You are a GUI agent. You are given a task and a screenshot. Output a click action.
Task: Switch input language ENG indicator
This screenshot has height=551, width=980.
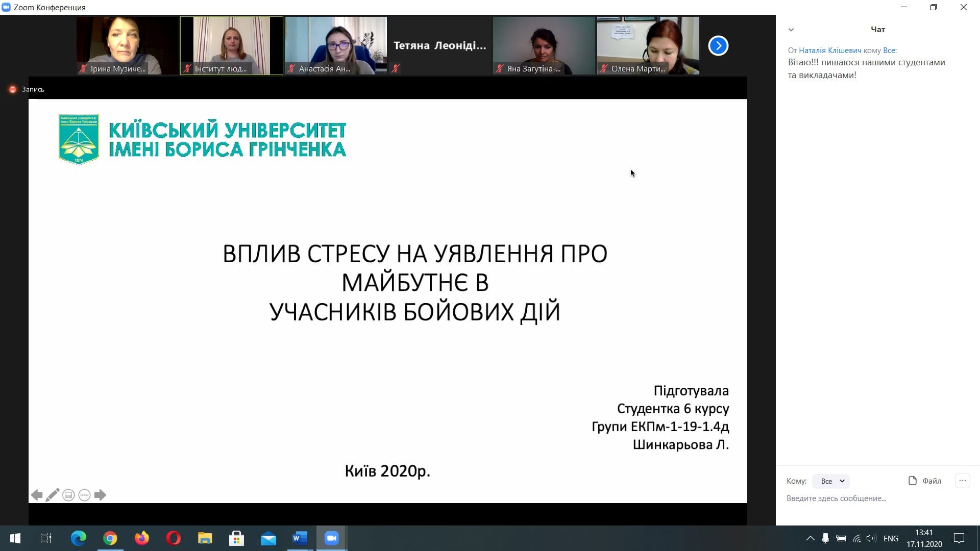click(x=891, y=538)
